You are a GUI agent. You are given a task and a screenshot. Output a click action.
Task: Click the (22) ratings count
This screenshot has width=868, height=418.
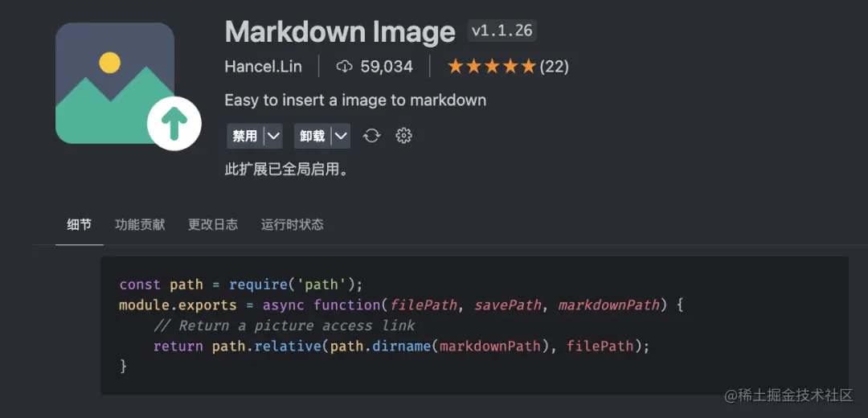pyautogui.click(x=554, y=67)
